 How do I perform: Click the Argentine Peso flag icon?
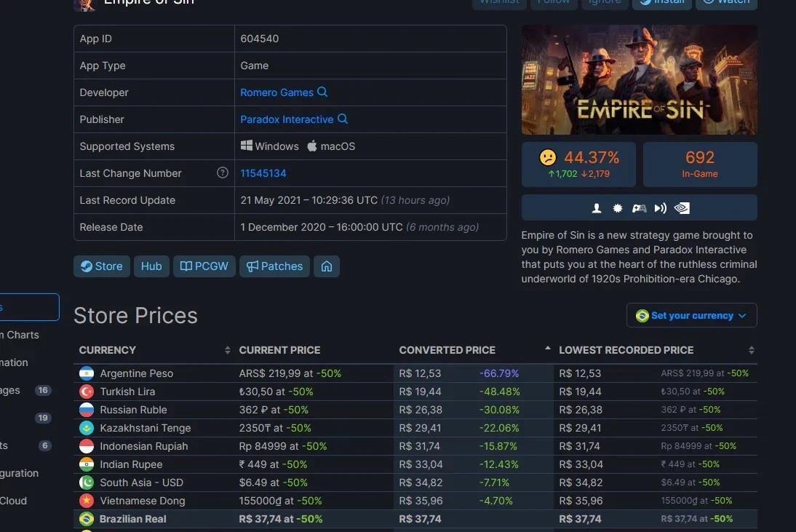coord(87,373)
